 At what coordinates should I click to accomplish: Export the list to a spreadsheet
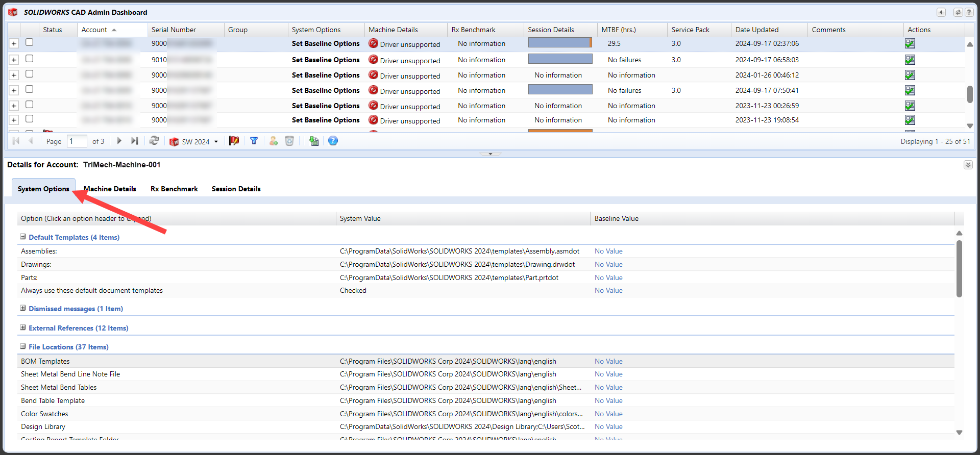tap(314, 141)
